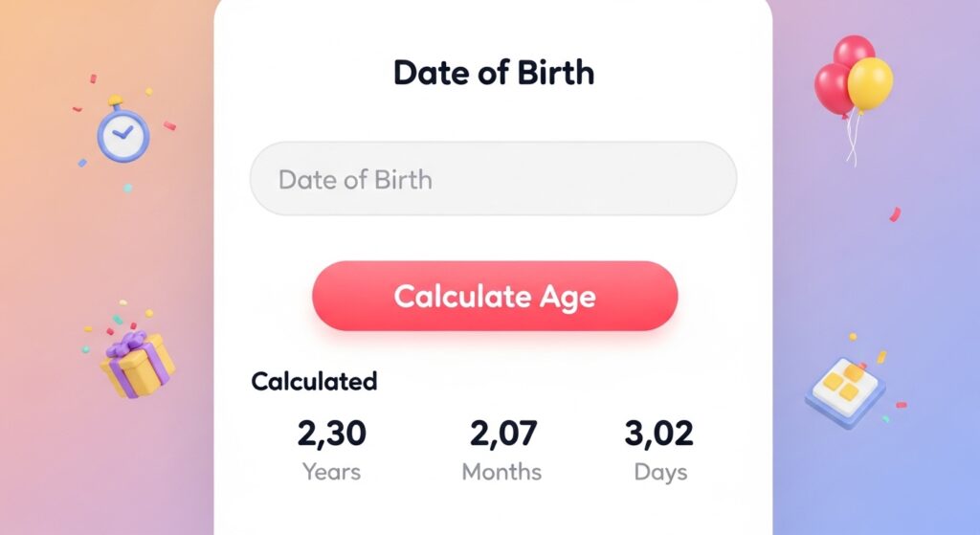Click the Years label

(331, 472)
